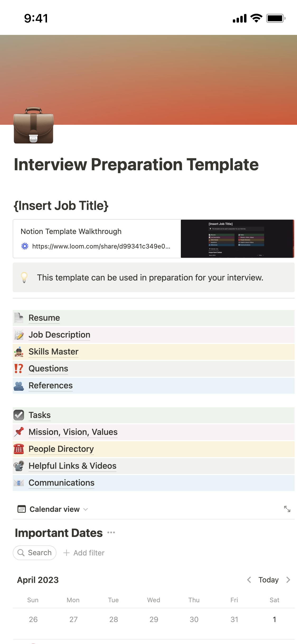The image size is (297, 644).
Task: Open the Job Description page
Action: click(59, 335)
